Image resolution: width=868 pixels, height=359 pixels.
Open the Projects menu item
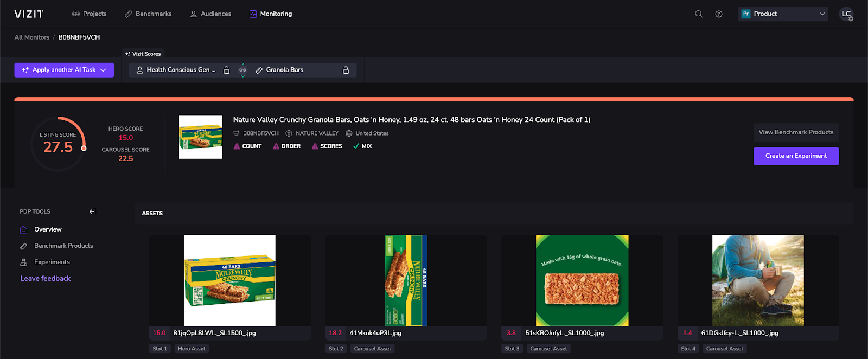click(x=90, y=14)
